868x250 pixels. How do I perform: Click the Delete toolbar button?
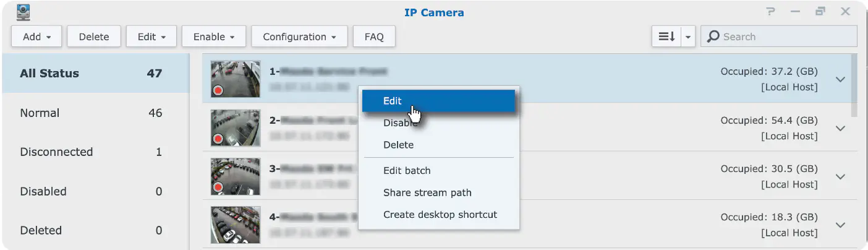click(x=94, y=37)
